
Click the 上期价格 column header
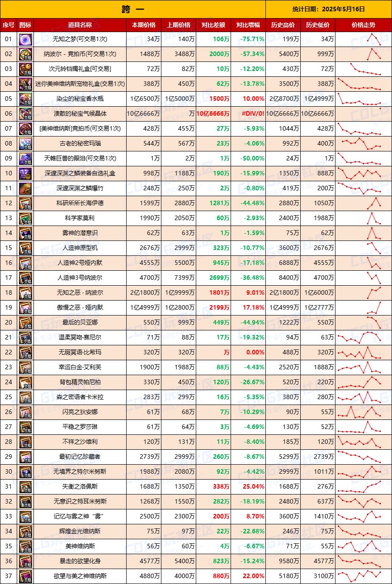pos(179,25)
